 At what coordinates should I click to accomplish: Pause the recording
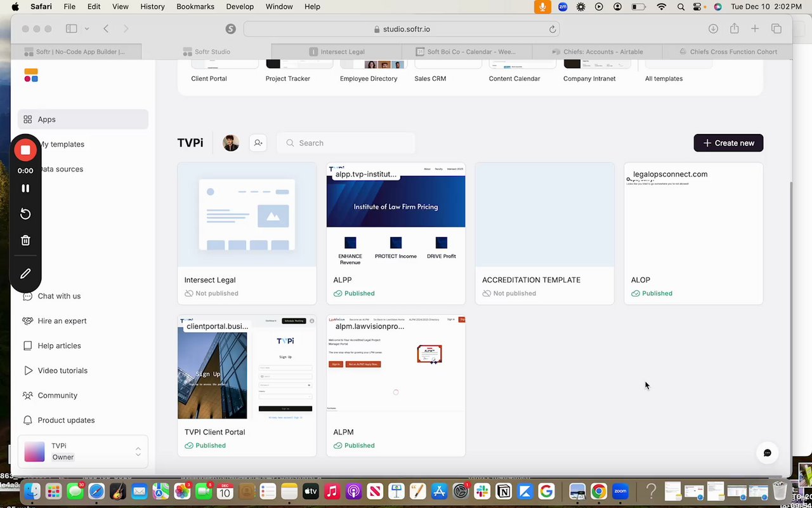point(25,189)
